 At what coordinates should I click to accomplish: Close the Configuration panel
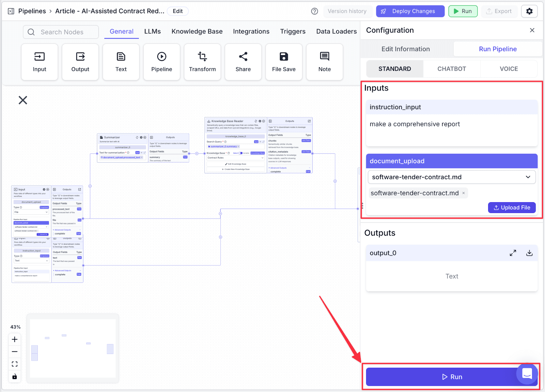tap(532, 30)
